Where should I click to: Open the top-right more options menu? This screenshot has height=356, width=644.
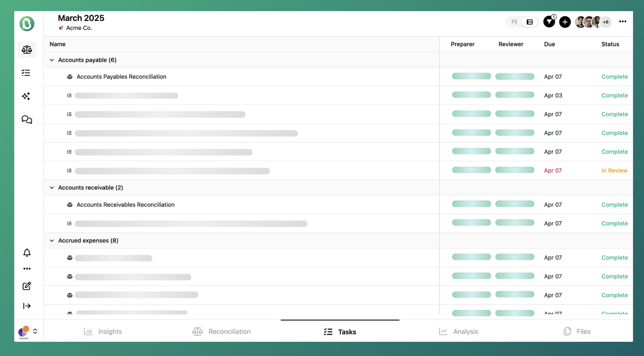click(623, 22)
